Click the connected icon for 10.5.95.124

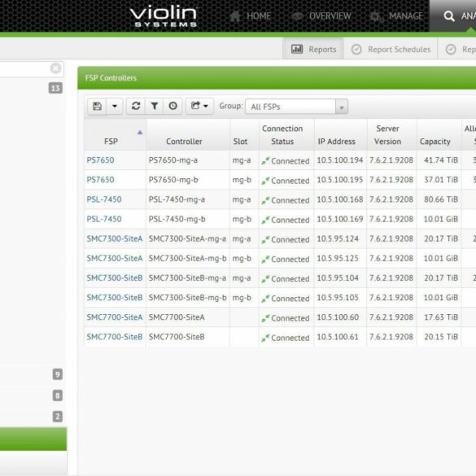pos(265,239)
